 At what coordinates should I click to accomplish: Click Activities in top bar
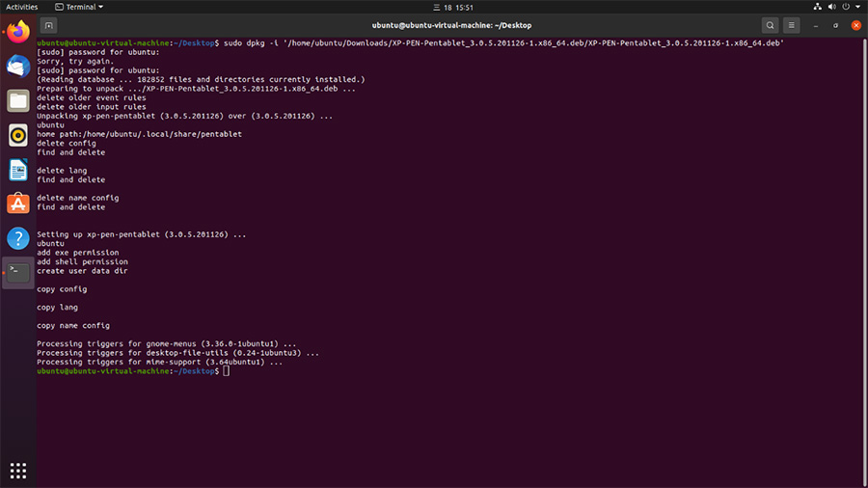click(21, 7)
